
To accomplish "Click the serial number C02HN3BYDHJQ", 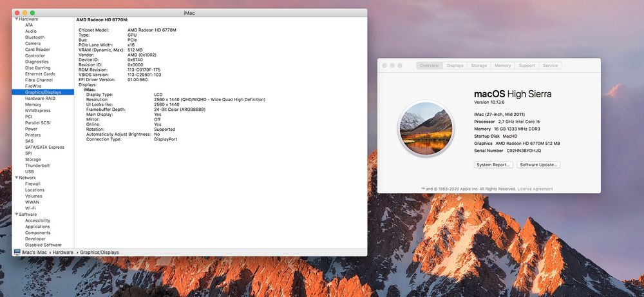I will [524, 151].
